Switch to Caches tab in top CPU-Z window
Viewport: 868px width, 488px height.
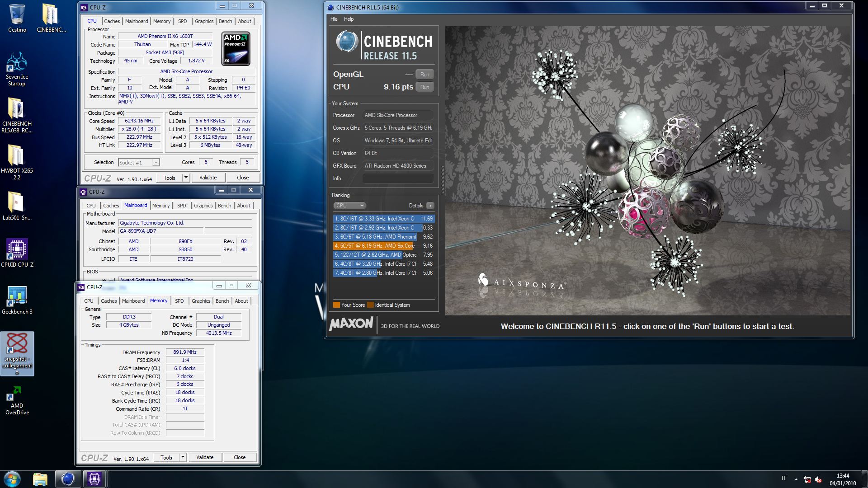pos(112,21)
